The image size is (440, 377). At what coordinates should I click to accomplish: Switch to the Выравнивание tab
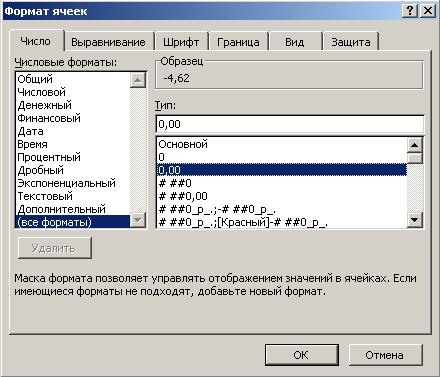pyautogui.click(x=109, y=42)
